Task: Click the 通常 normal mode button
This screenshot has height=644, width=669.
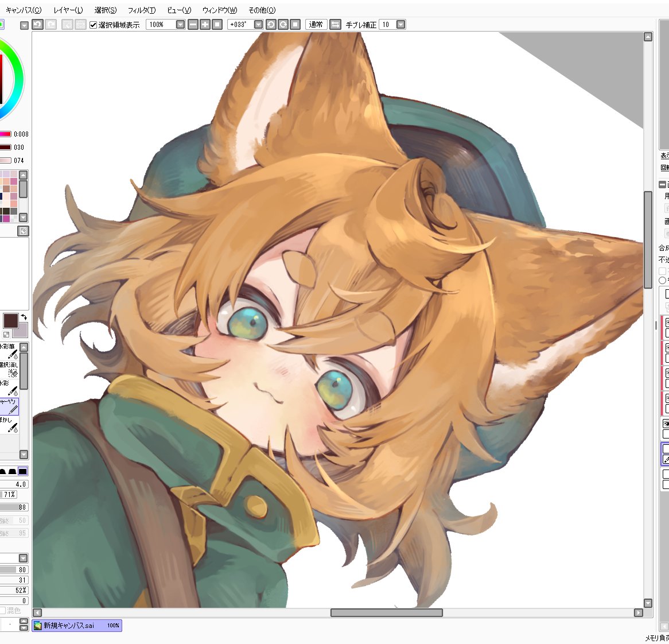Action: pos(316,25)
